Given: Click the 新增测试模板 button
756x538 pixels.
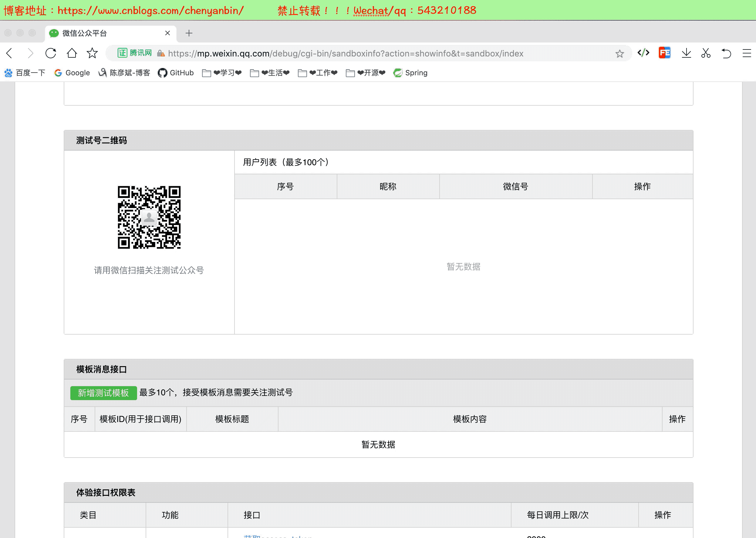Looking at the screenshot, I should coord(103,393).
